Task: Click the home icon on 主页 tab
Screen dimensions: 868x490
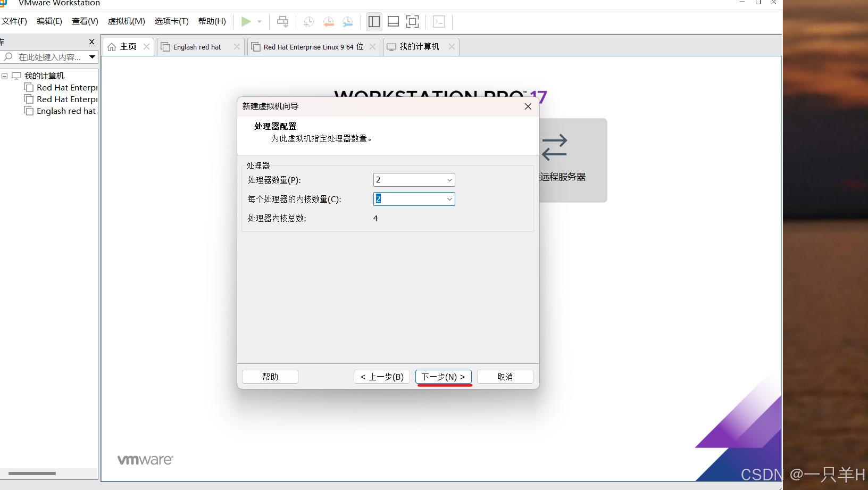Action: (112, 47)
